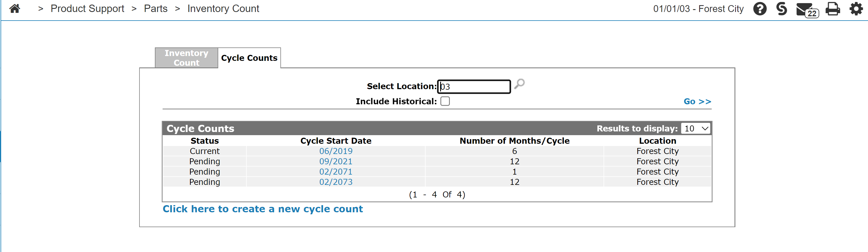The width and height of the screenshot is (868, 252).
Task: Go to Product Support breadcrumb
Action: [x=87, y=9]
